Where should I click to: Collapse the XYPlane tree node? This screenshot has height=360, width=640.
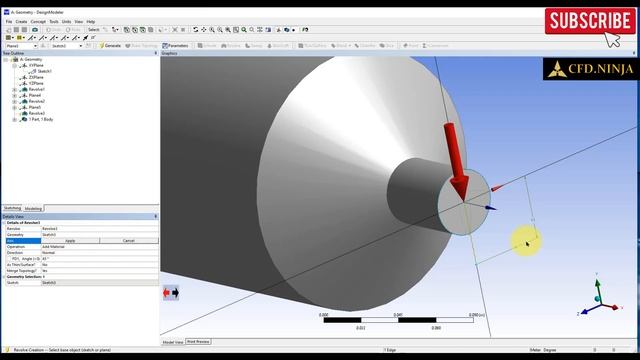[x=15, y=65]
